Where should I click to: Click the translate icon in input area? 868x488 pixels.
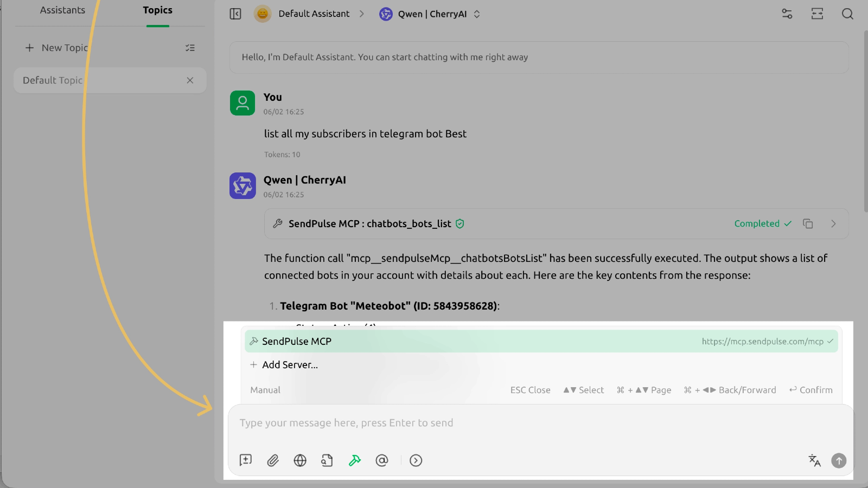point(814,460)
